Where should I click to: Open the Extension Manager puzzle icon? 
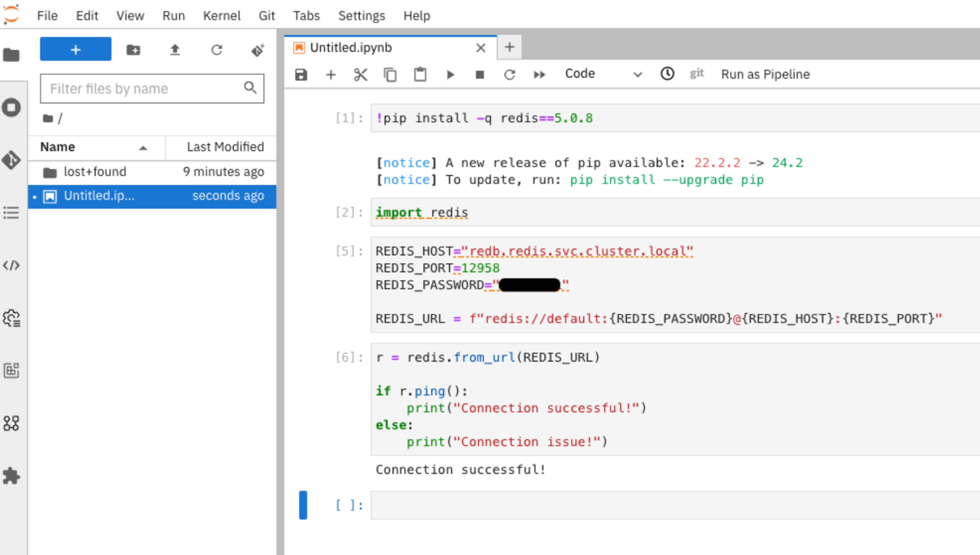11,476
